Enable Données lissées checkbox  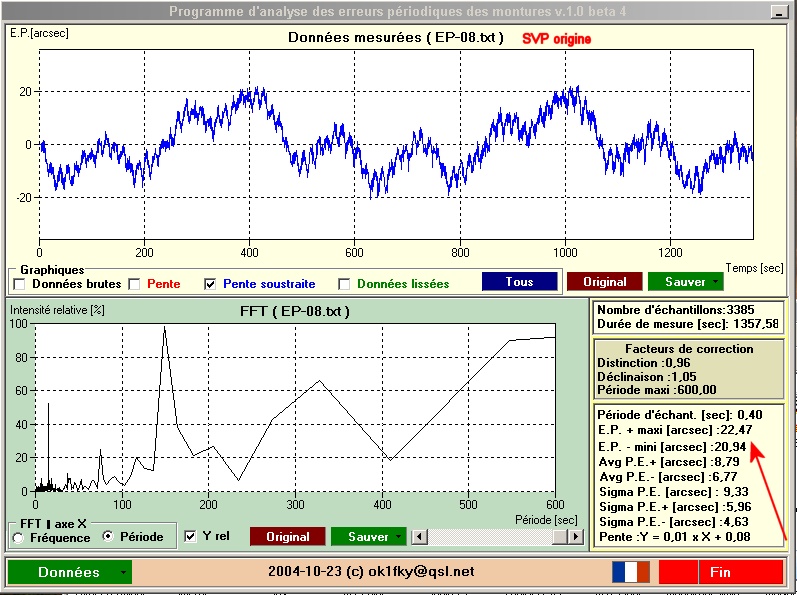pos(344,284)
